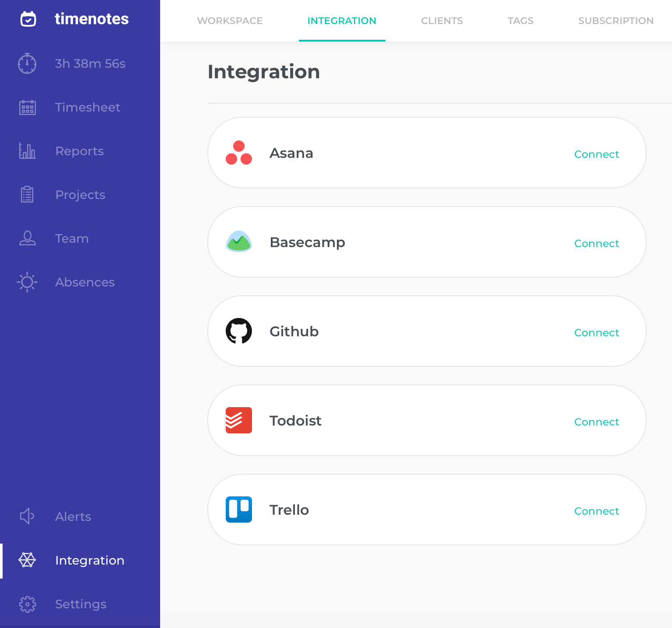Click the Settings gear icon

28,604
